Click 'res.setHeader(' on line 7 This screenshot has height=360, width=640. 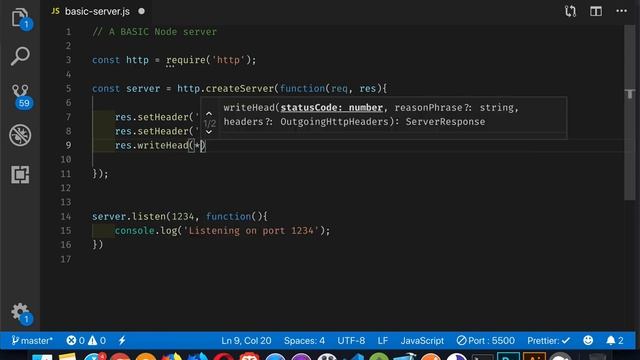(154, 117)
